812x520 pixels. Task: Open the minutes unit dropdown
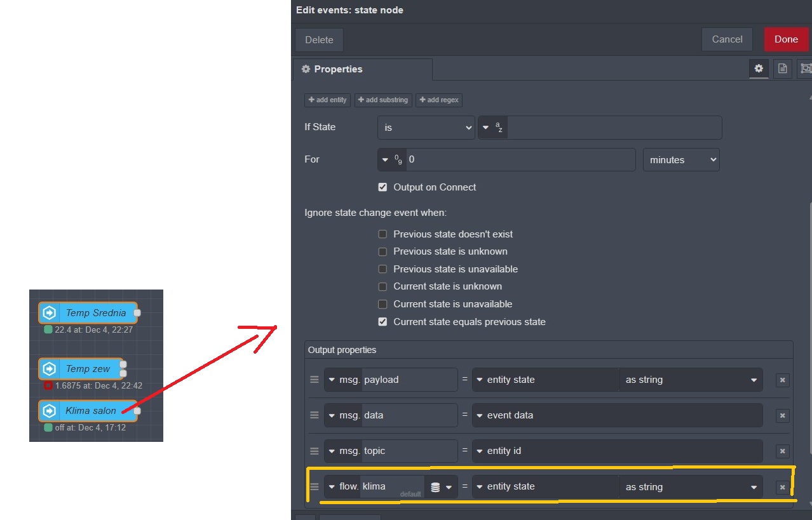tap(681, 160)
